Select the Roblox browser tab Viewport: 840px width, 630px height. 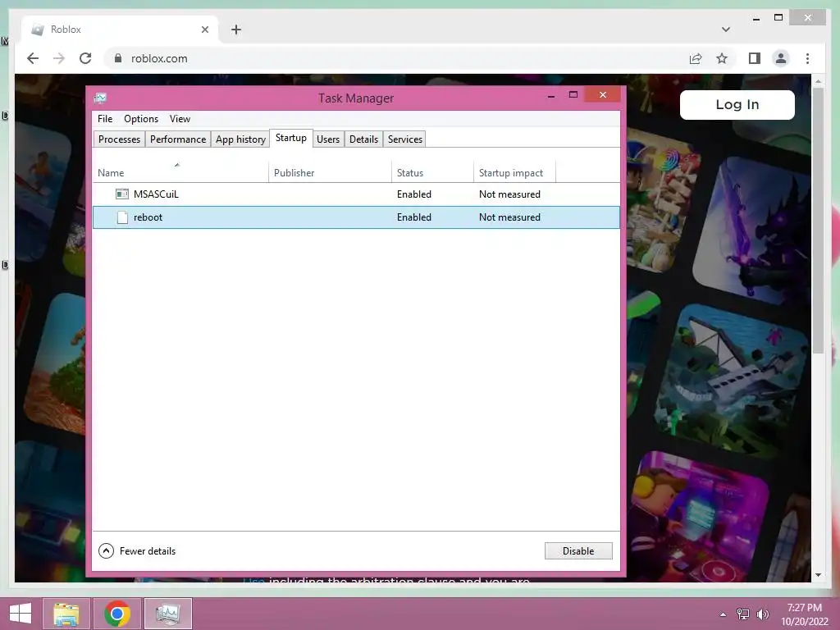(x=120, y=30)
